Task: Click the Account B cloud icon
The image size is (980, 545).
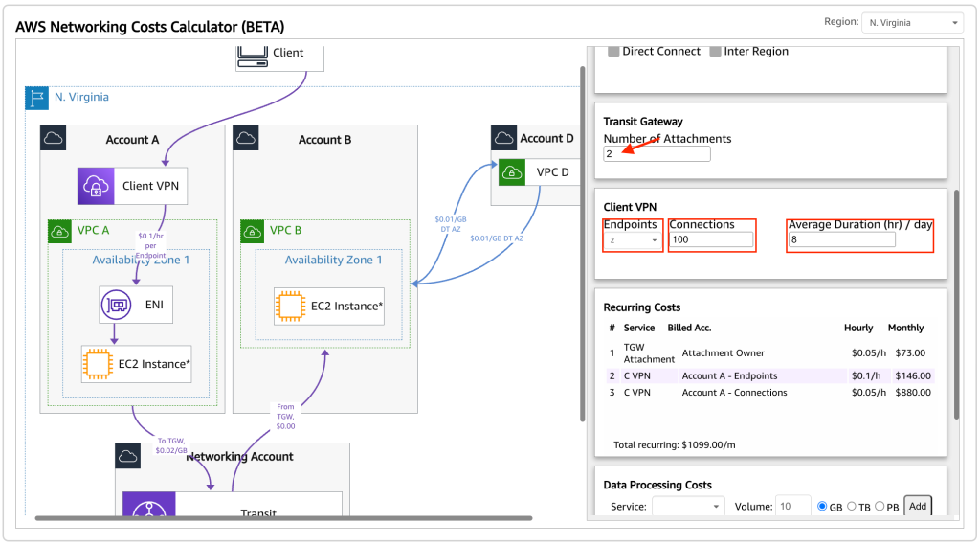Action: [x=246, y=138]
